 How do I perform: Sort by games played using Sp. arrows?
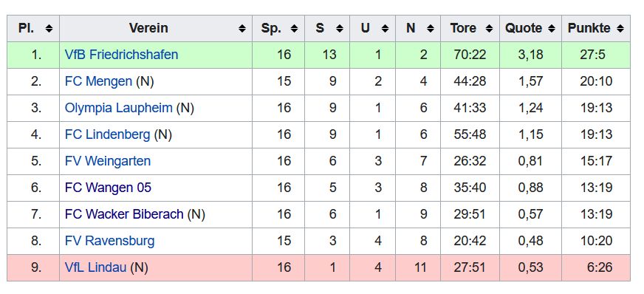[x=294, y=29]
